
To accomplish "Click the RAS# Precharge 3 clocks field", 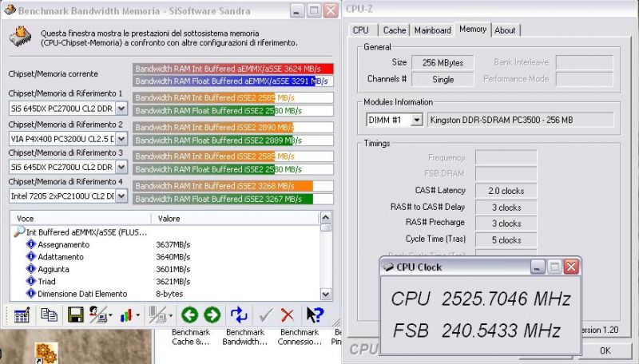I will coord(506,224).
